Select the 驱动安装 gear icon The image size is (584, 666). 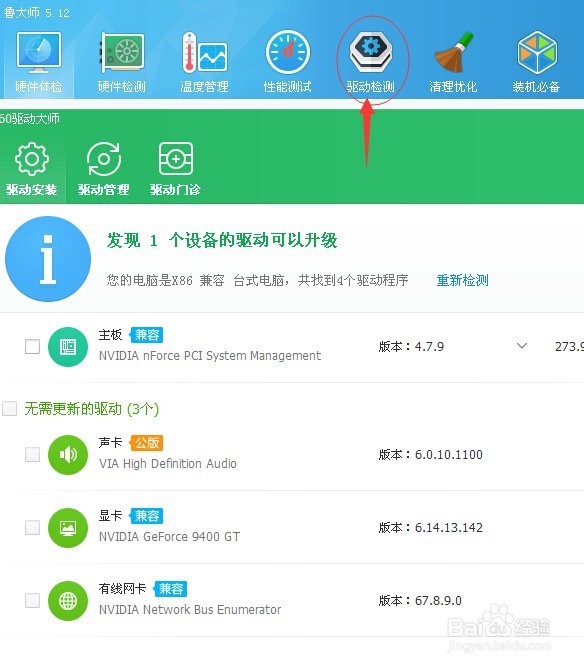pyautogui.click(x=32, y=159)
